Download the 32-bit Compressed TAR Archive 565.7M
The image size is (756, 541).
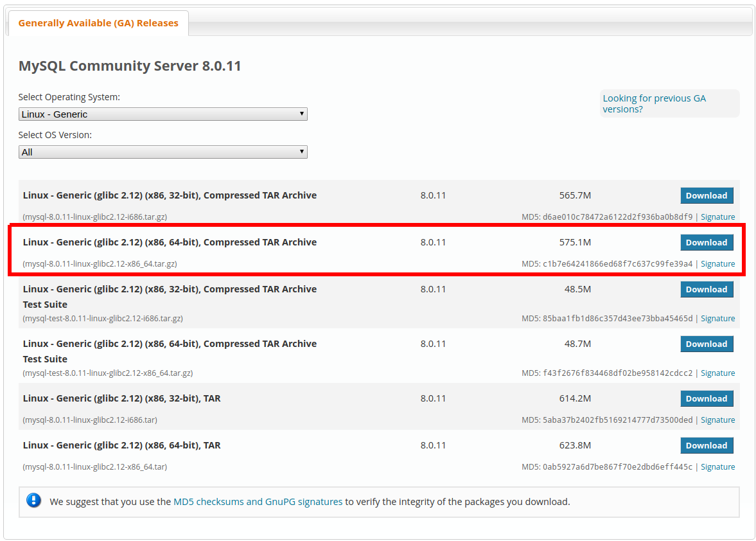click(707, 196)
